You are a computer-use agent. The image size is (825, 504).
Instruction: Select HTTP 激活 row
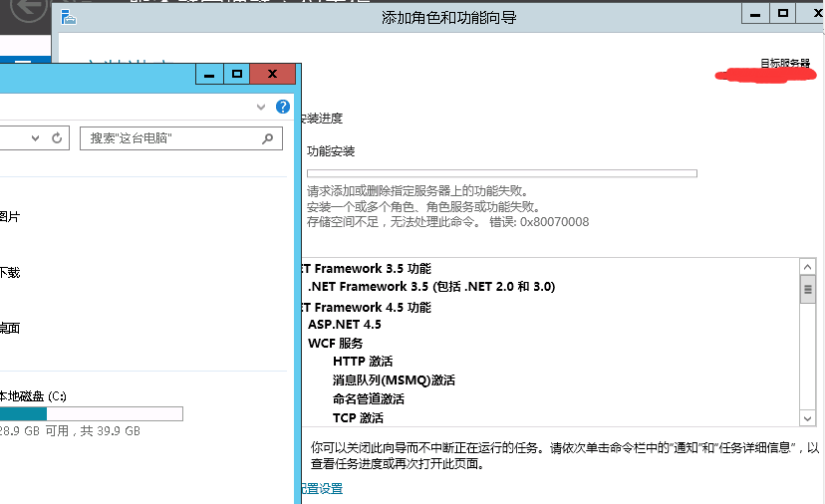point(363,362)
